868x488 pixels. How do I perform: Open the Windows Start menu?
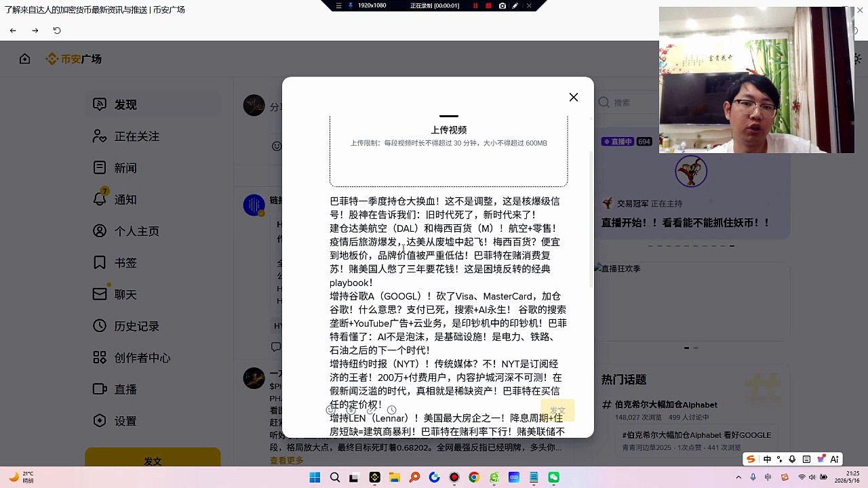coord(315,477)
